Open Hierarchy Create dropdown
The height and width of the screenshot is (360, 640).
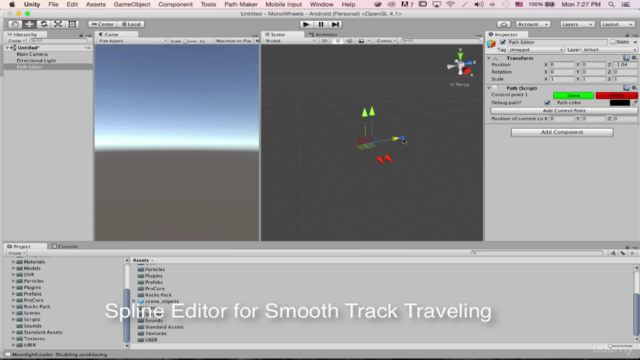tap(16, 41)
